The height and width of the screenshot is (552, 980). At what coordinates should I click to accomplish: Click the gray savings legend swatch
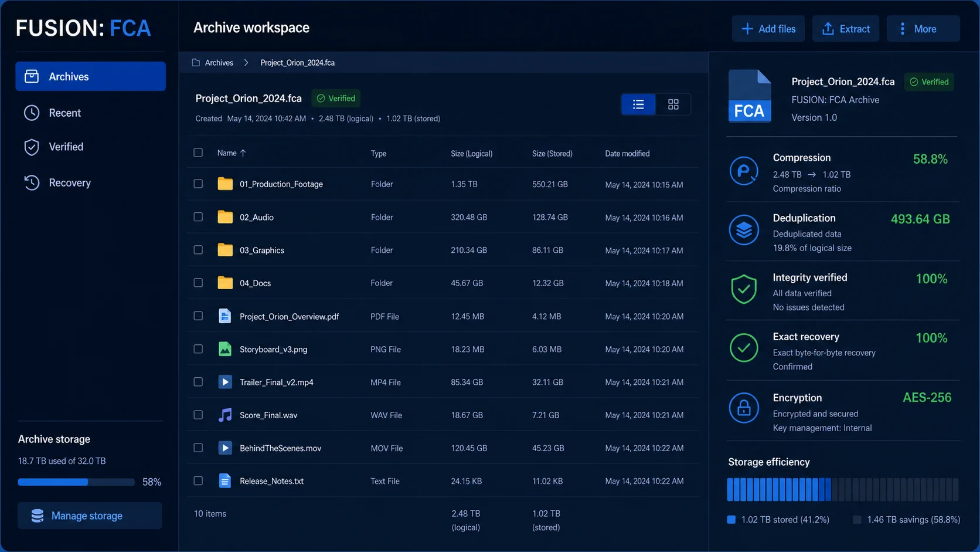857,520
